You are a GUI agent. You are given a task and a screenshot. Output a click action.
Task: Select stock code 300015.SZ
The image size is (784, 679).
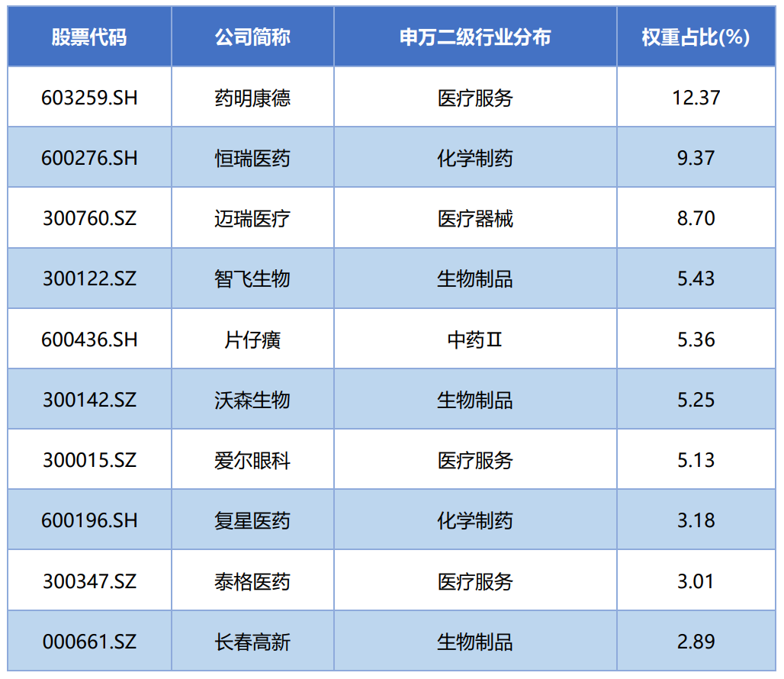click(89, 460)
